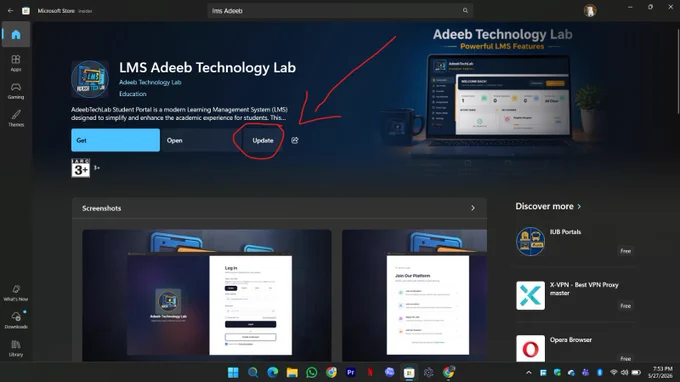The image size is (680, 382).
Task: Open the Home section in sidebar
Action: [16, 34]
